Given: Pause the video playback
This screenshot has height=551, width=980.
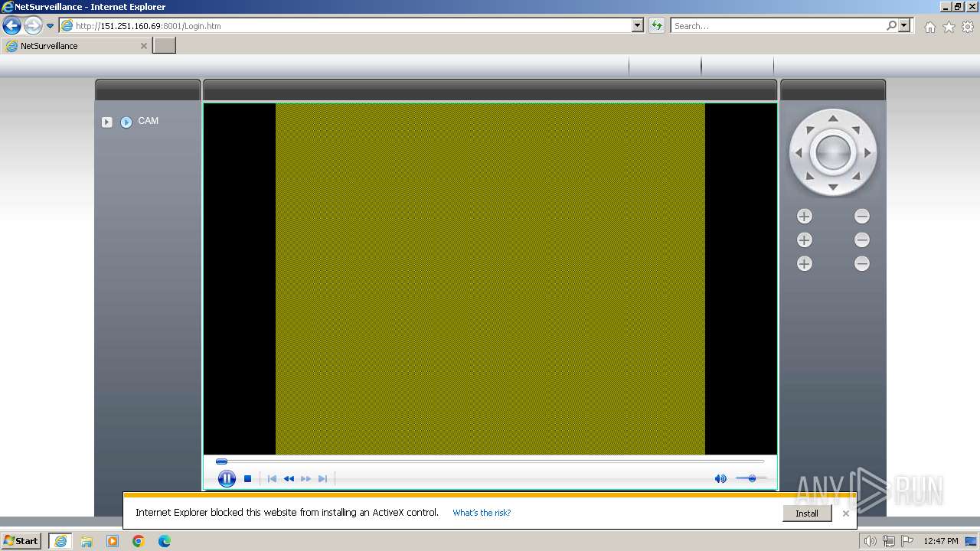Looking at the screenshot, I should click(227, 478).
